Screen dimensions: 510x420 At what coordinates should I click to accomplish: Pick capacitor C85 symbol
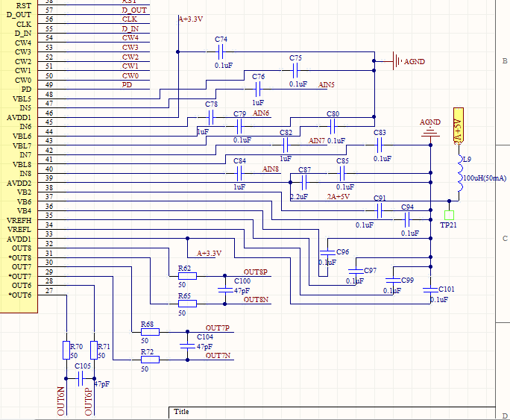(341, 173)
